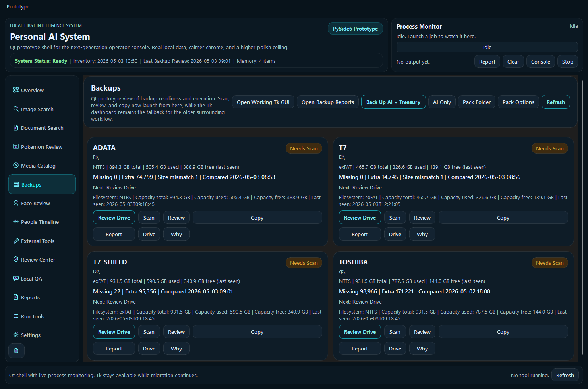This screenshot has width=588, height=389.
Task: Click Needs Scan badge on ADATA
Action: (304, 148)
